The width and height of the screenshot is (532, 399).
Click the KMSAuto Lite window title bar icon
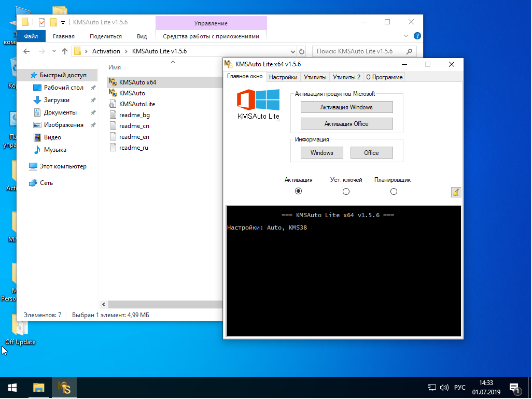[x=228, y=64]
